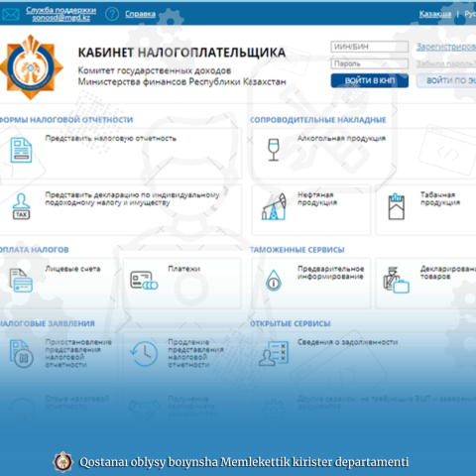Open Предварительное информирование
Image resolution: width=476 pixels, height=476 pixels.
pos(330,273)
